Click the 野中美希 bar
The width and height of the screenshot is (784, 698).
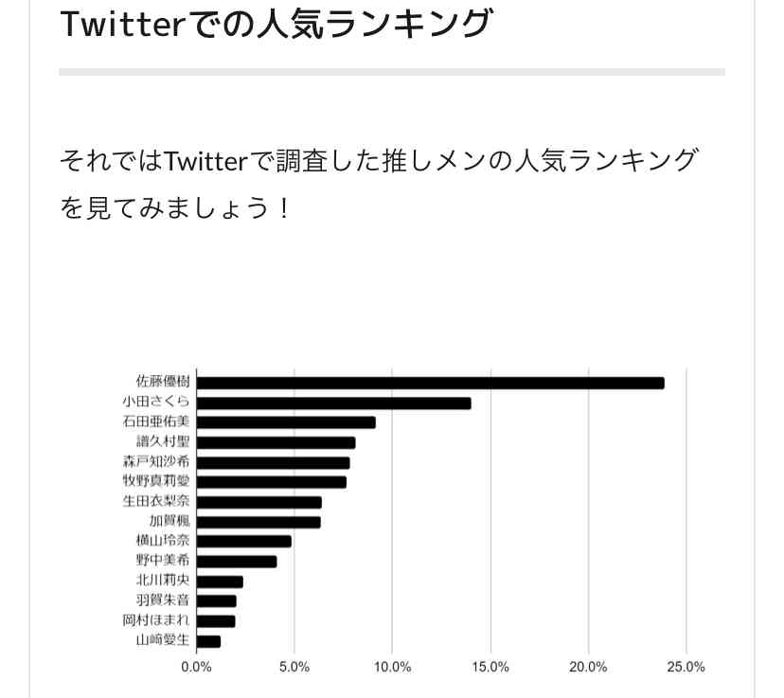(237, 562)
